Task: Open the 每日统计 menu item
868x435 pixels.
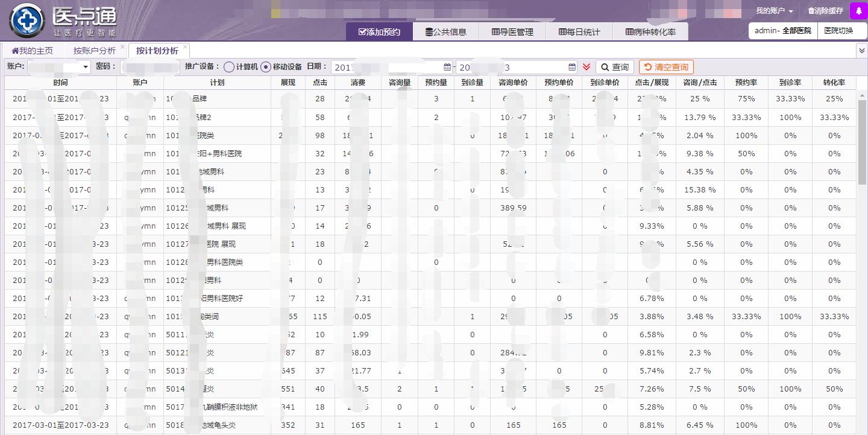Action: (579, 32)
